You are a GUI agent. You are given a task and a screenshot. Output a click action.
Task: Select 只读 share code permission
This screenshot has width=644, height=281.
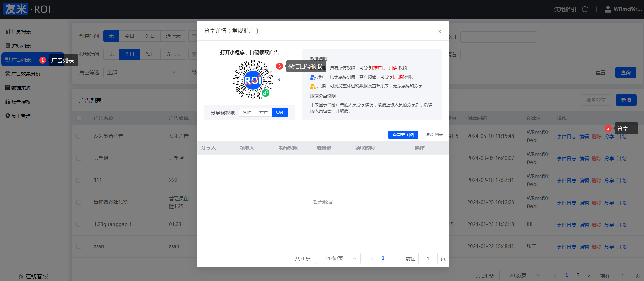pos(280,112)
